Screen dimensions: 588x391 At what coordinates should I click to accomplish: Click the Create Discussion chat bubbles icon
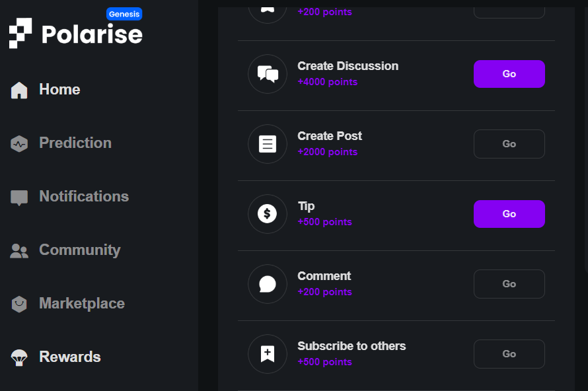pos(268,74)
